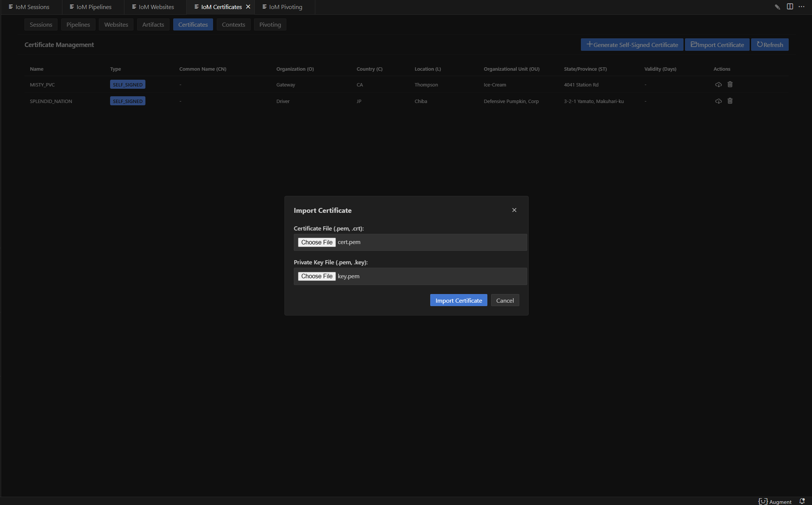Open the editor split layout icon
This screenshot has height=505, width=812.
click(x=790, y=7)
